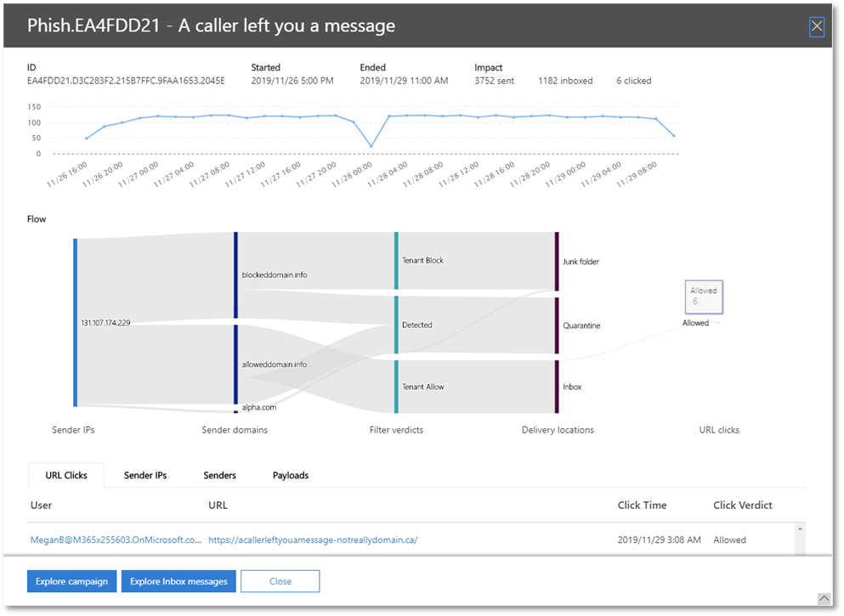Switch to the Sender IPs tab
This screenshot has width=844, height=616.
coord(144,475)
